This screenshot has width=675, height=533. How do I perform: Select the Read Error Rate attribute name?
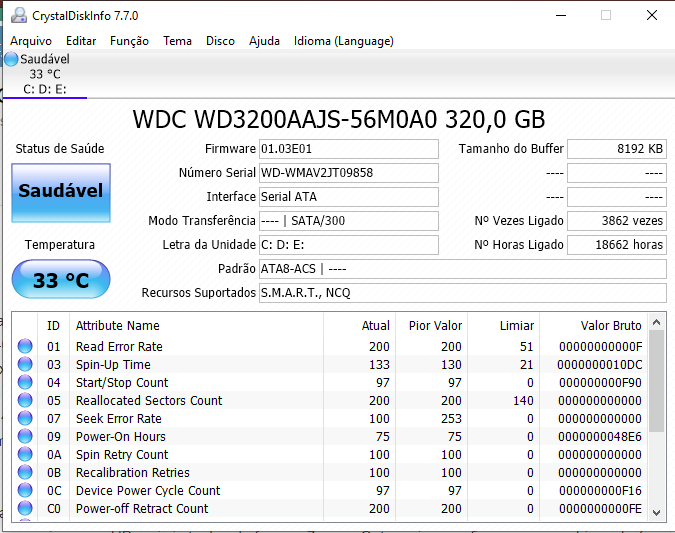[x=119, y=347]
